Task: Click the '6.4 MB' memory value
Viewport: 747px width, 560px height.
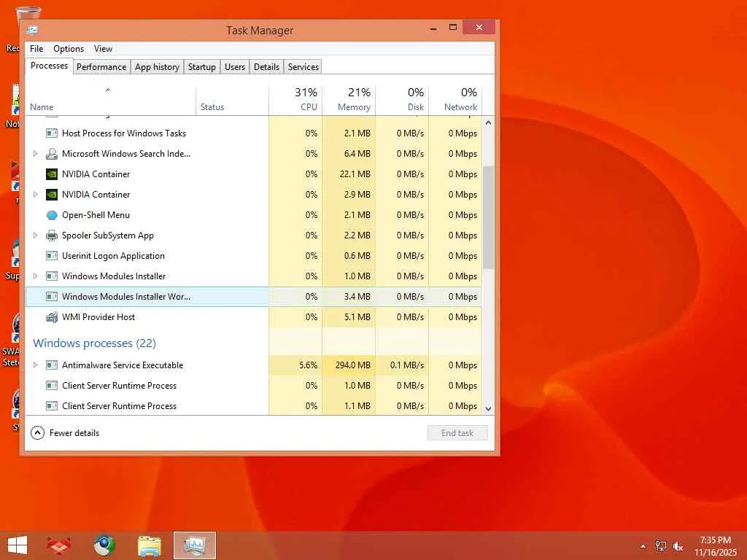Action: 357,154
